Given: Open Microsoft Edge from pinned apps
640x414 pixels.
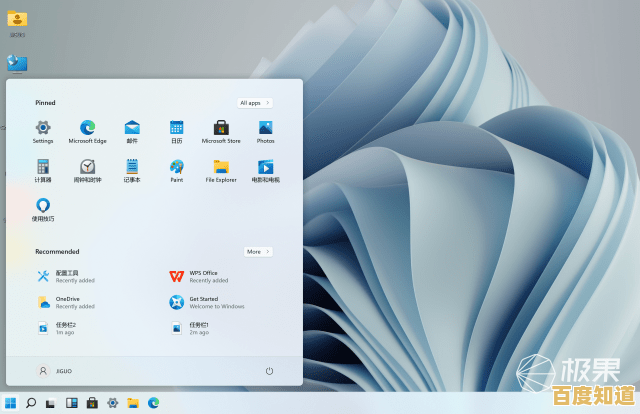Looking at the screenshot, I should 87,128.
